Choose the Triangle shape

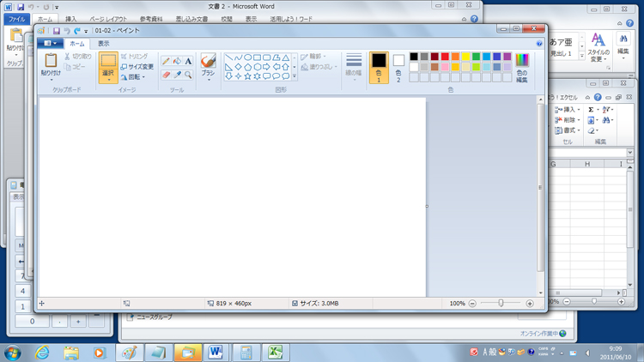[285, 57]
